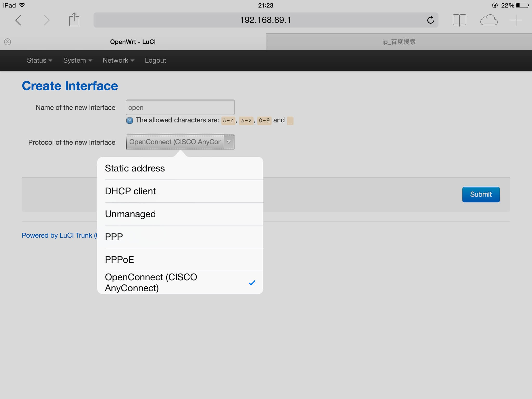Tap the Safari back arrow
Screen dimensions: 532x399
point(18,20)
